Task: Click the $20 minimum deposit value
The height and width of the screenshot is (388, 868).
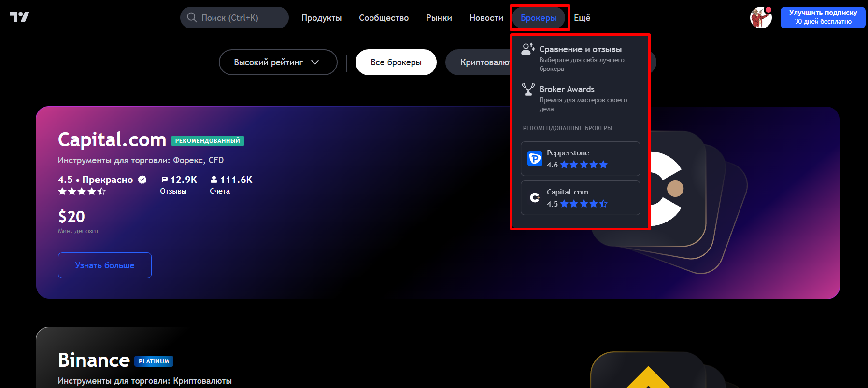Action: [x=71, y=217]
